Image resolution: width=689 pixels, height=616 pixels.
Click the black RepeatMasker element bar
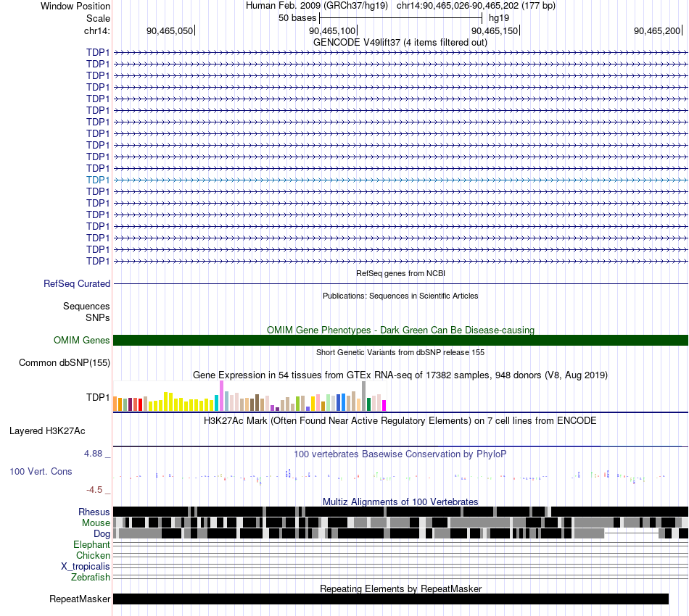391,599
